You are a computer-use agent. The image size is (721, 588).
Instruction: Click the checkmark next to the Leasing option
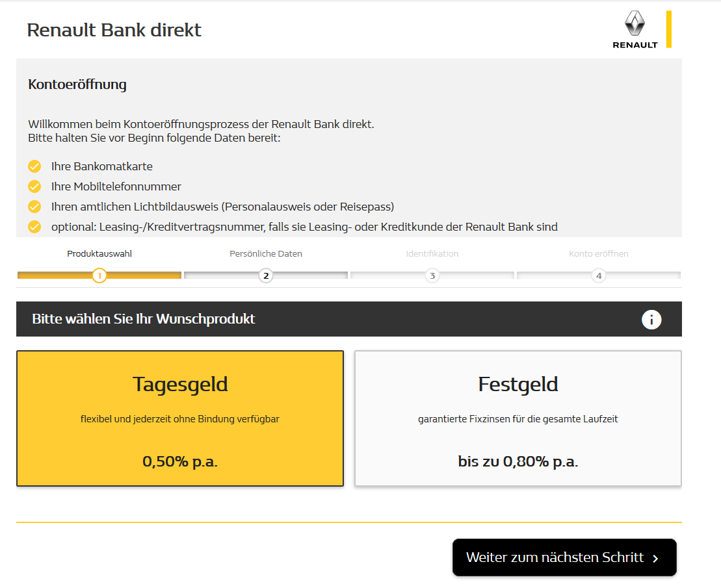34,227
